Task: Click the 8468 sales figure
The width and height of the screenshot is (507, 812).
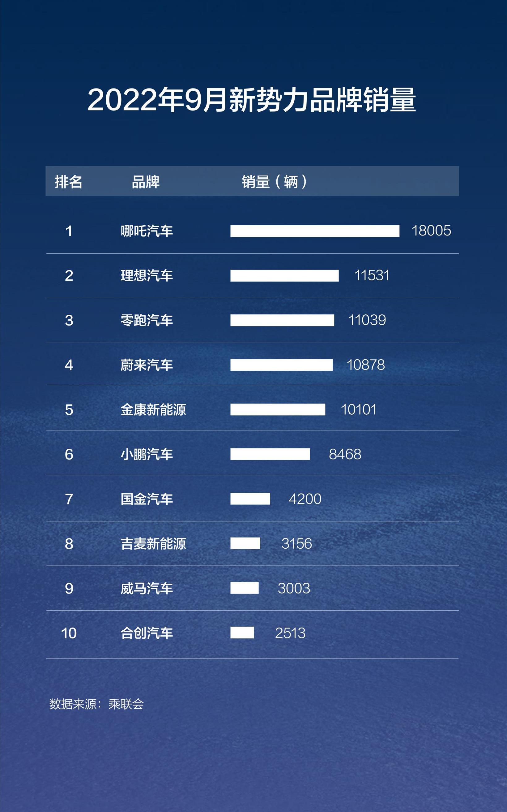Action: [x=345, y=454]
